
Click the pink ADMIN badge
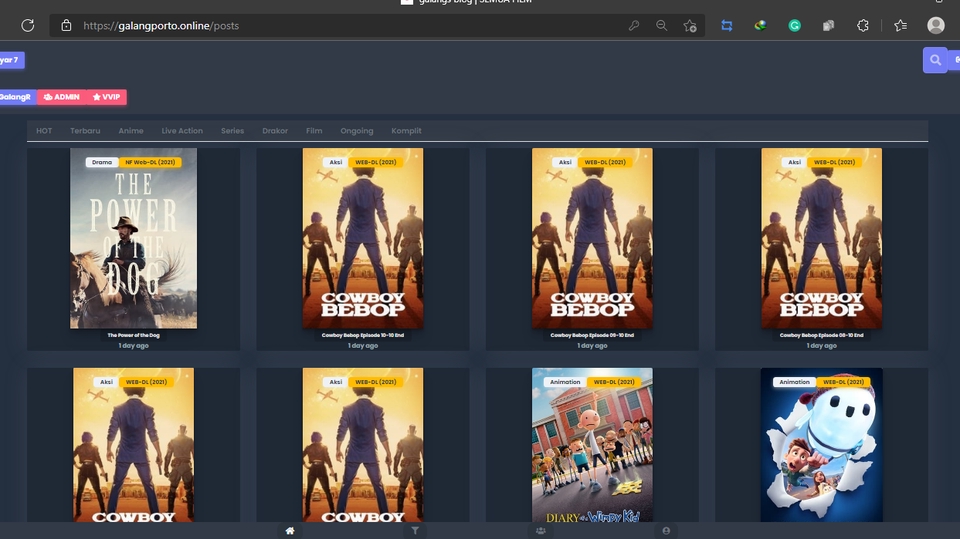point(62,97)
